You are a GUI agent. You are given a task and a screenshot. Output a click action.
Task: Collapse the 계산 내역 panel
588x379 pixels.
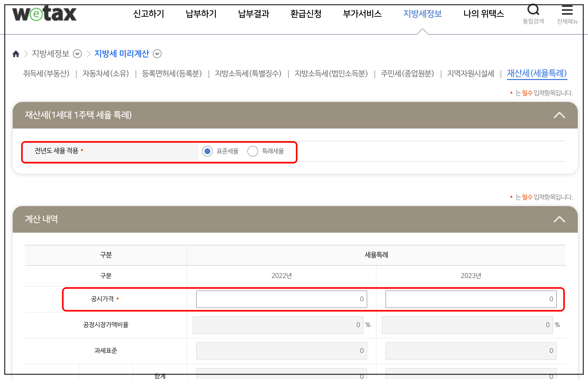coord(559,219)
